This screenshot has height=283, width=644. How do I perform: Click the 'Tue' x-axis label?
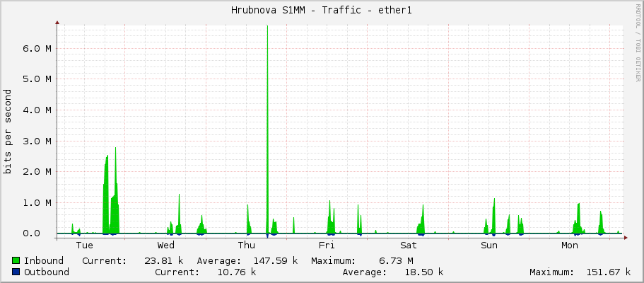85,246
